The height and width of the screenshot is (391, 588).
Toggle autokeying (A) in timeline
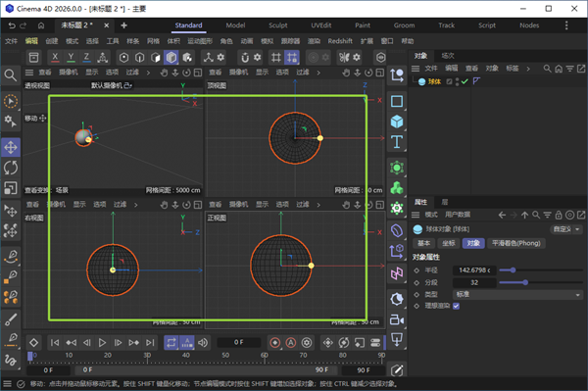tap(291, 343)
